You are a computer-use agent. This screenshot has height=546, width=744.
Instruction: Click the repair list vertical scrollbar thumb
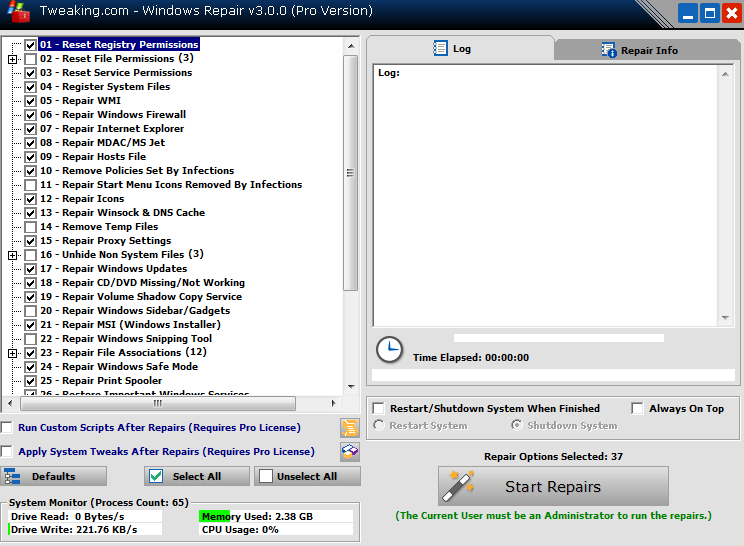click(351, 173)
